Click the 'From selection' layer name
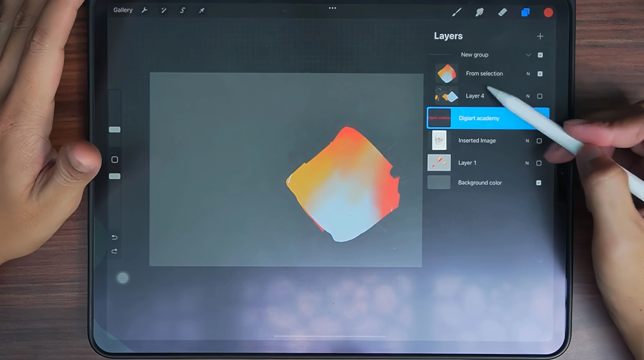Image resolution: width=644 pixels, height=360 pixels. coord(484,74)
